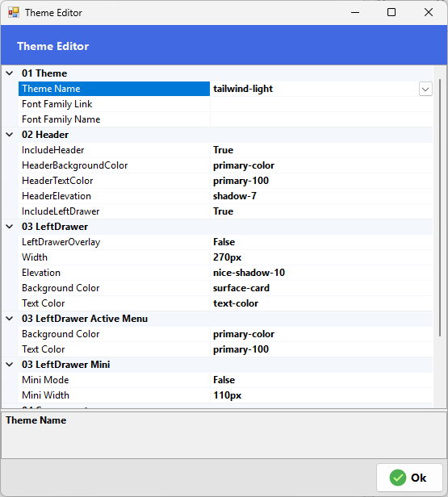Select the Theme Name property row

coord(226,89)
